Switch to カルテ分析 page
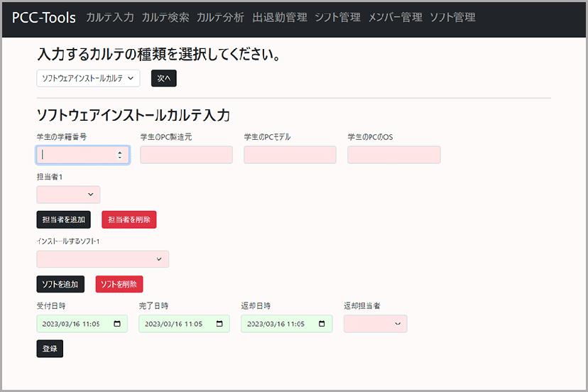588x392 pixels. pos(221,18)
